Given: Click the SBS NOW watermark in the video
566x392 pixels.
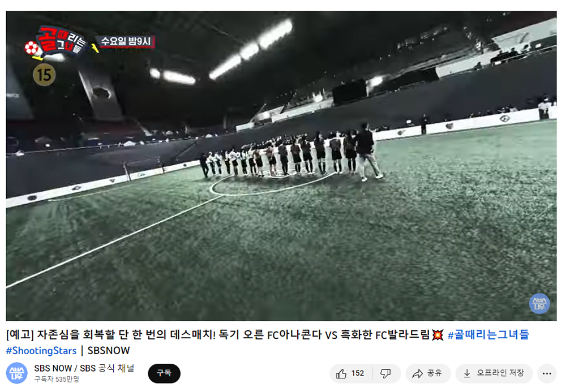Looking at the screenshot, I should pos(539,304).
